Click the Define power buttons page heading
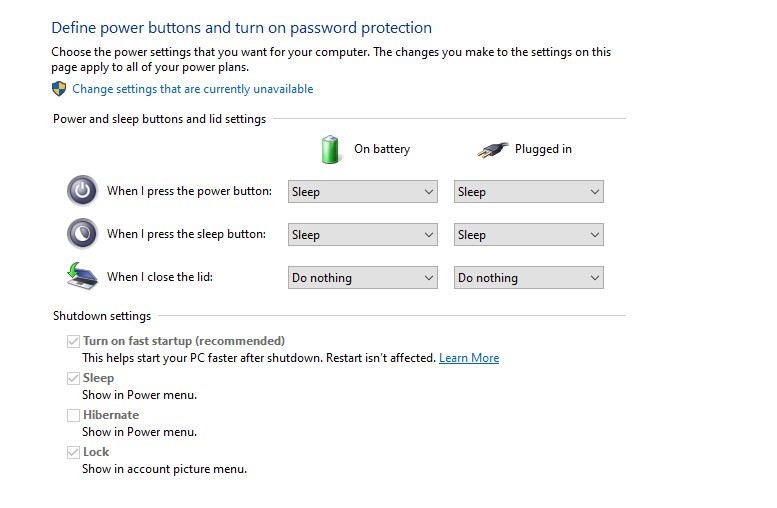 pyautogui.click(x=241, y=28)
